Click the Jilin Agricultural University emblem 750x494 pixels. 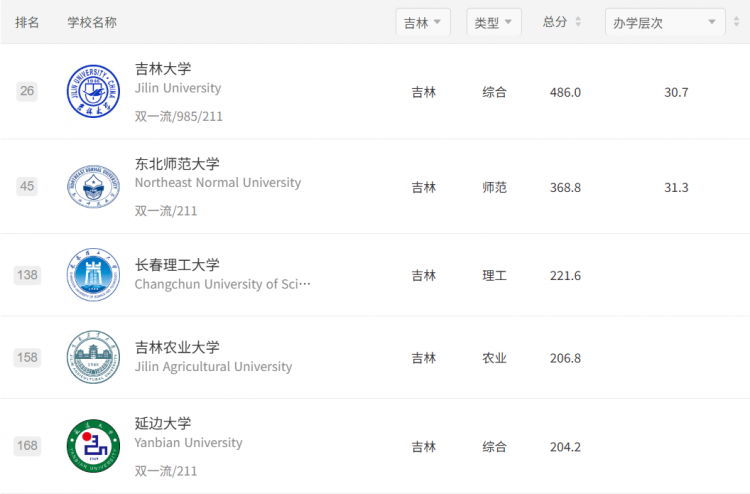(x=93, y=357)
